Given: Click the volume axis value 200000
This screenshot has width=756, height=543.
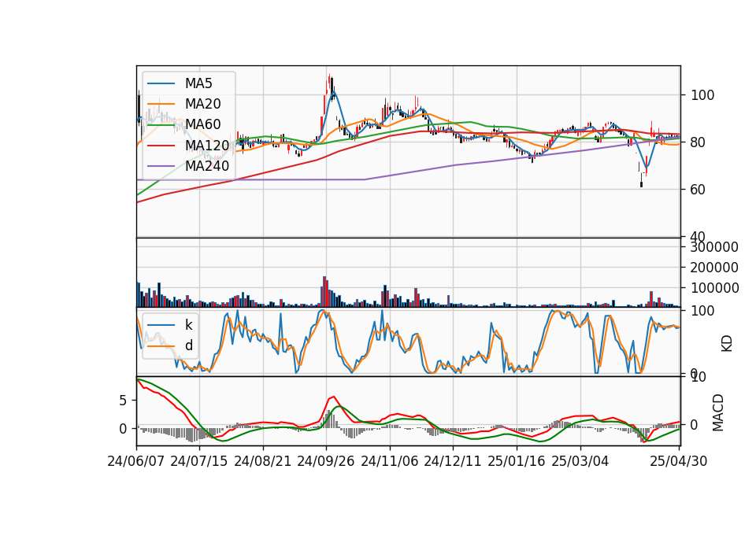Looking at the screenshot, I should pyautogui.click(x=714, y=268).
